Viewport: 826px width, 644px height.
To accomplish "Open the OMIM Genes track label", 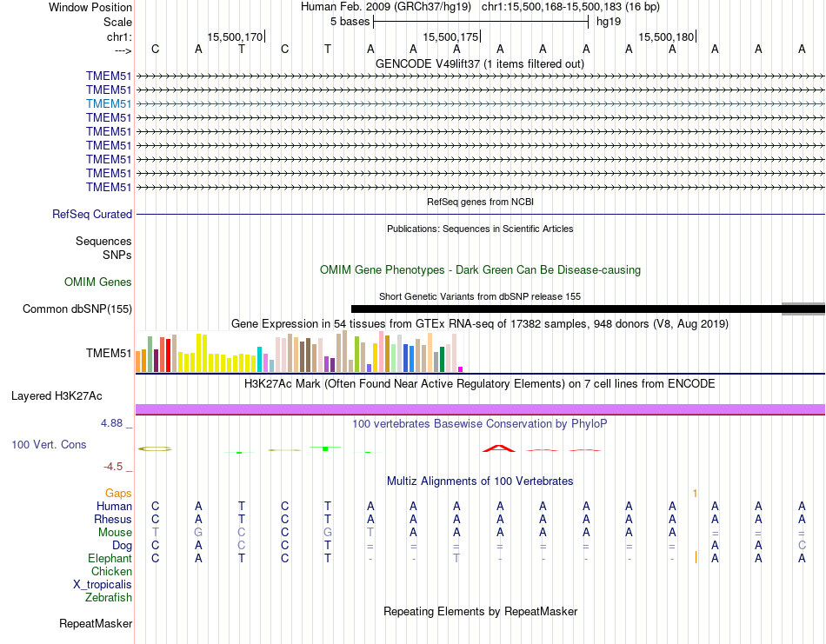I will tap(98, 282).
